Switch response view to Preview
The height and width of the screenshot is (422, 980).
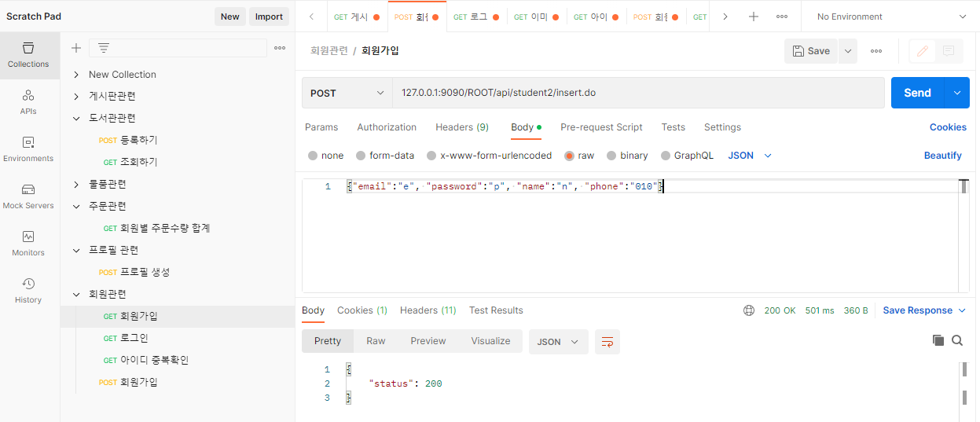(428, 341)
